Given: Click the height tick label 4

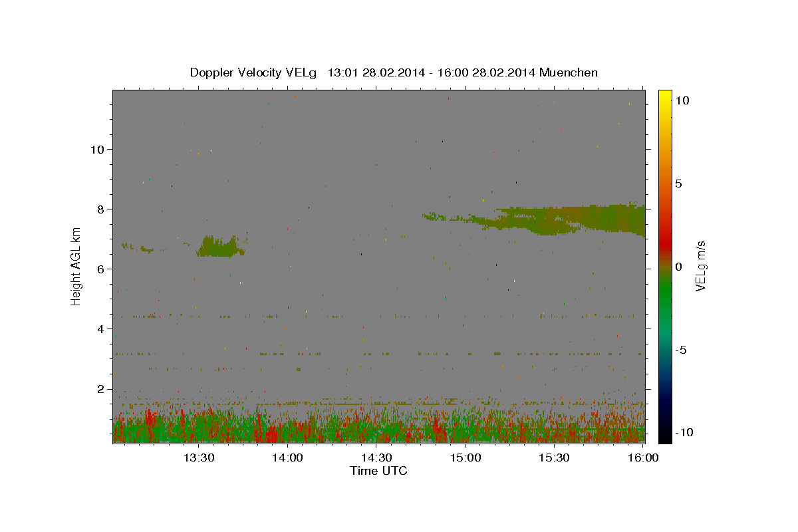Looking at the screenshot, I should pyautogui.click(x=102, y=329).
